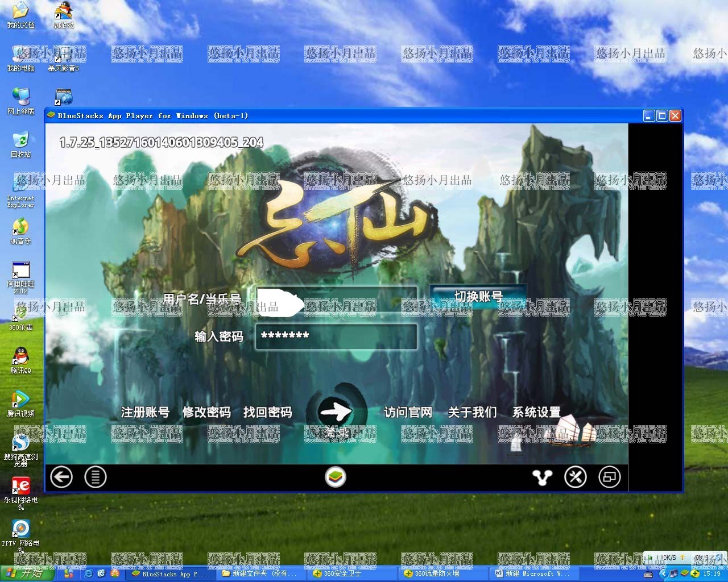
Task: Select 回收站 recycle bin icon
Action: tap(20, 144)
